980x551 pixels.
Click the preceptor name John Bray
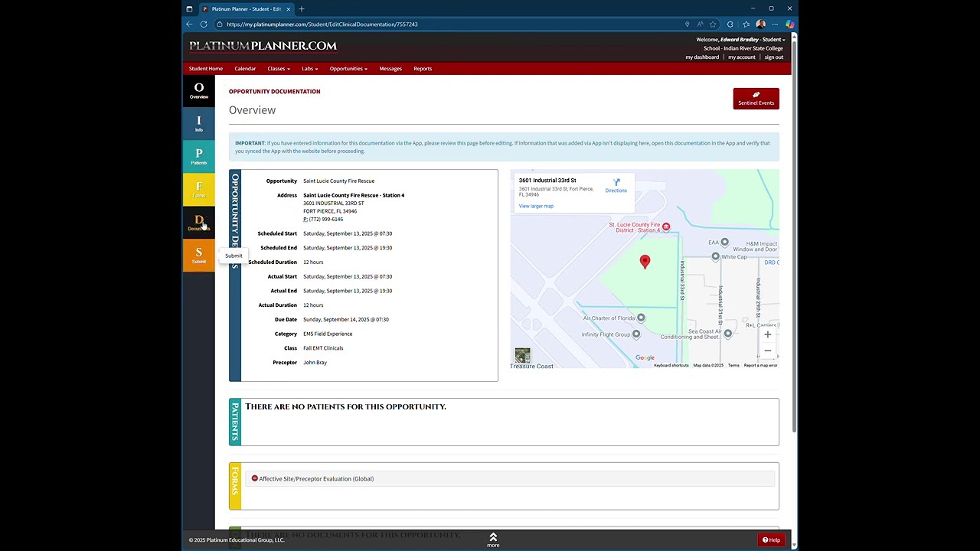click(315, 363)
